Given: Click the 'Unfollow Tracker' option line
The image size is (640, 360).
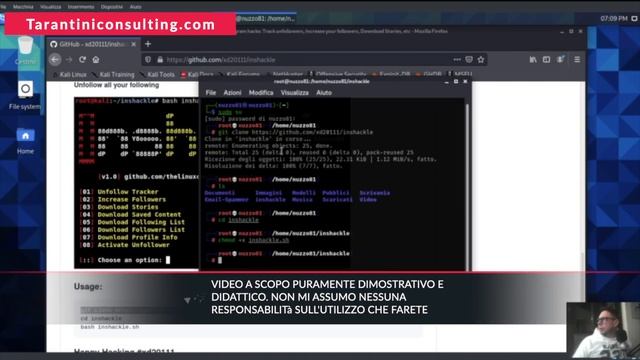Looking at the screenshot, I should (119, 192).
